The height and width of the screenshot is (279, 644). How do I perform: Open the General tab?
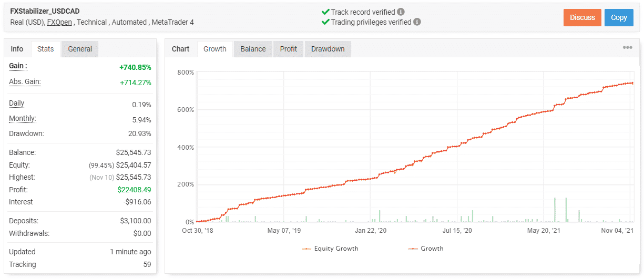pyautogui.click(x=80, y=49)
